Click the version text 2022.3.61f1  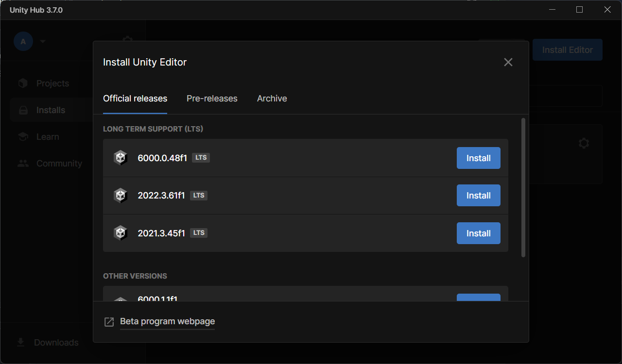coord(161,196)
